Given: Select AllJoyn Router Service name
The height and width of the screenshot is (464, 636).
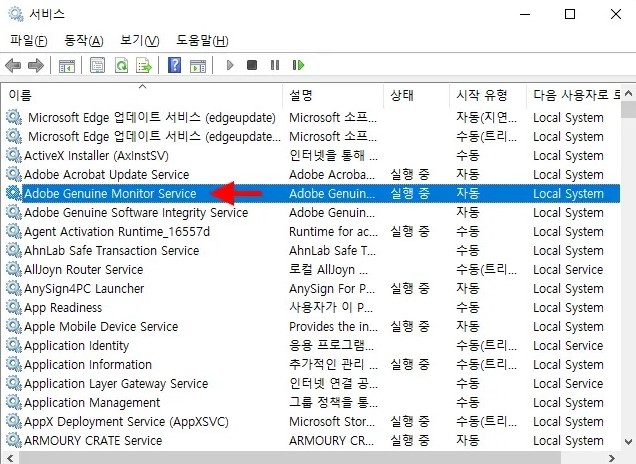Looking at the screenshot, I should pyautogui.click(x=84, y=269).
